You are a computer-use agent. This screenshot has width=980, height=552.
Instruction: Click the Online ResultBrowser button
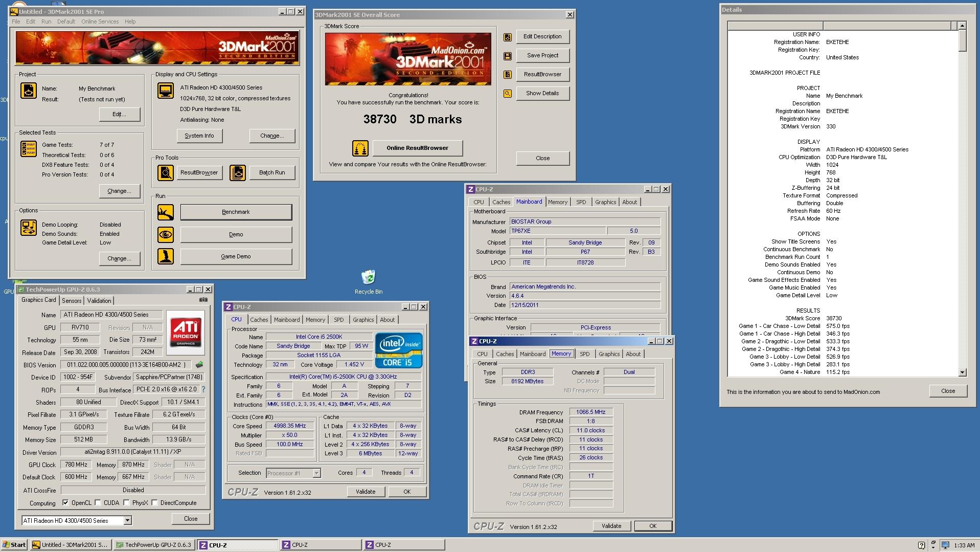click(417, 148)
